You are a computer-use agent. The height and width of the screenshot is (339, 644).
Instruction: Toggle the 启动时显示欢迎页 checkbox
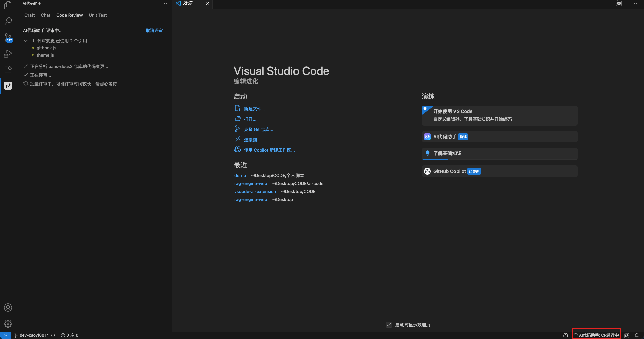[389, 325]
